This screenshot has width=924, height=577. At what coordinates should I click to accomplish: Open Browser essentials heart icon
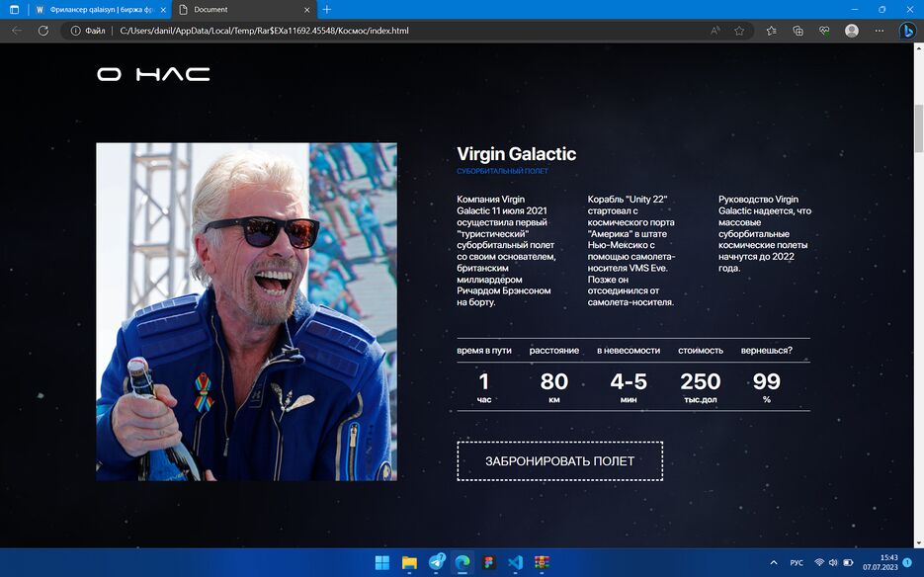pos(824,31)
